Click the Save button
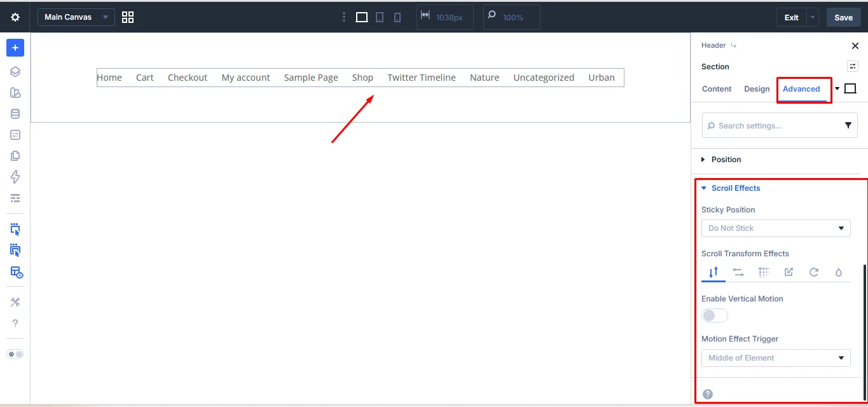 point(843,17)
